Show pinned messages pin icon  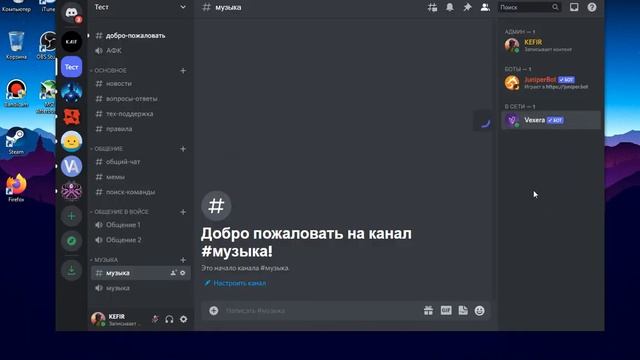coord(467,7)
